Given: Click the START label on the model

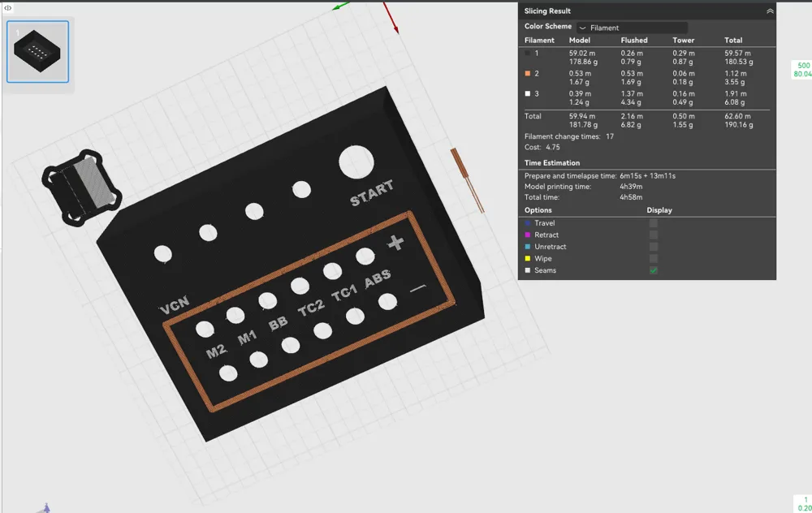Looking at the screenshot, I should (x=371, y=193).
